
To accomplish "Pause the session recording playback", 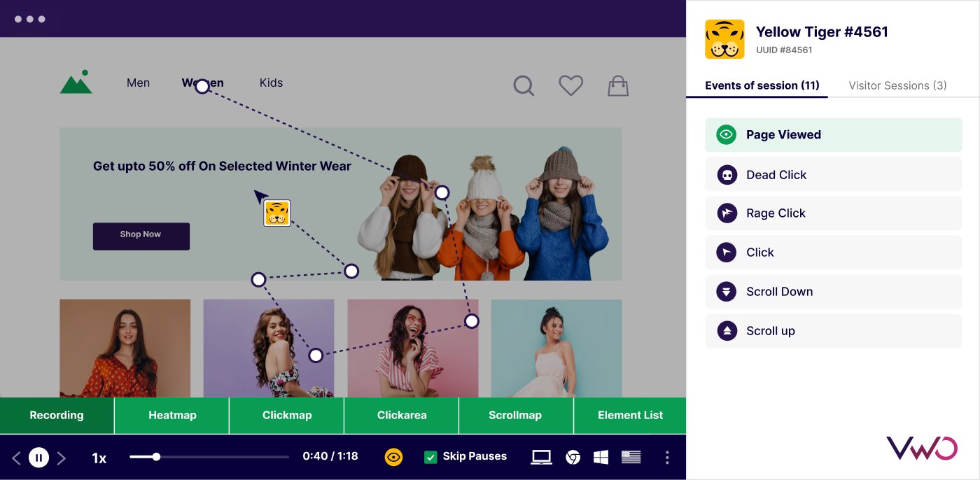I will pos(38,458).
